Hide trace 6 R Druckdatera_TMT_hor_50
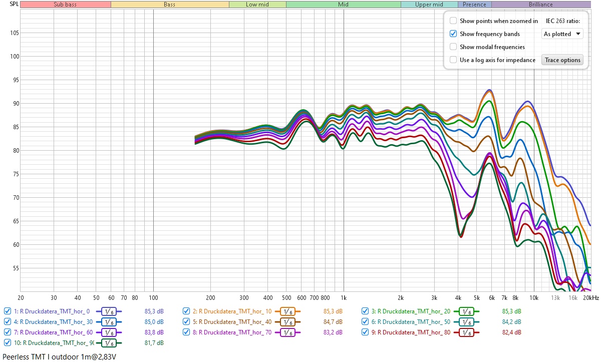601x364 pixels. pyautogui.click(x=365, y=321)
